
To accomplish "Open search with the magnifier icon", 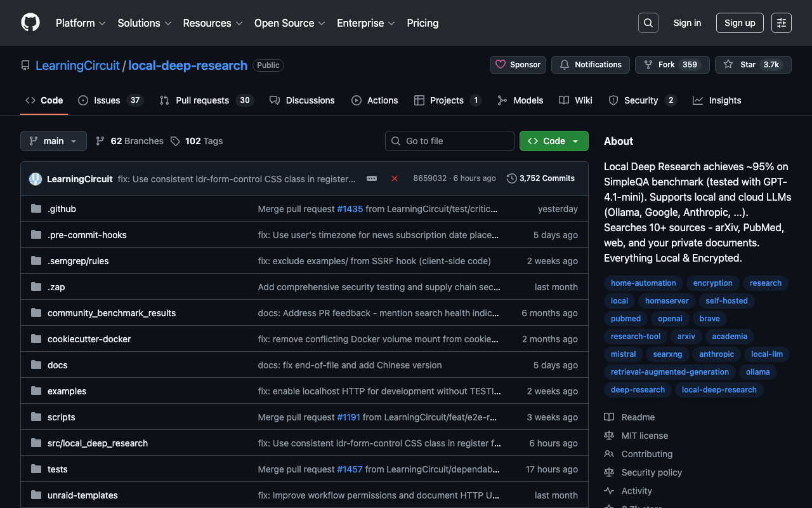I will 648,23.
